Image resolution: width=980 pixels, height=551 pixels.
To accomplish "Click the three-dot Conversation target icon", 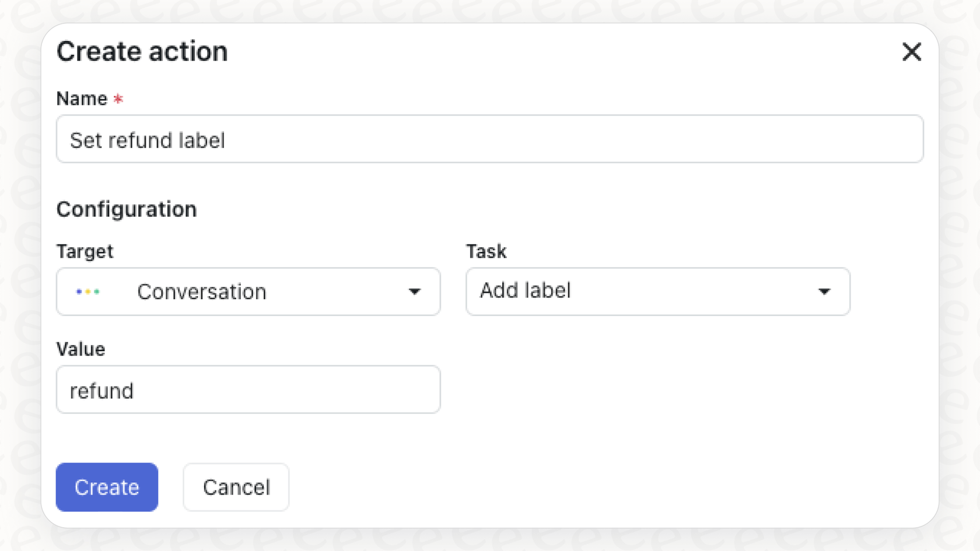I will [x=87, y=292].
